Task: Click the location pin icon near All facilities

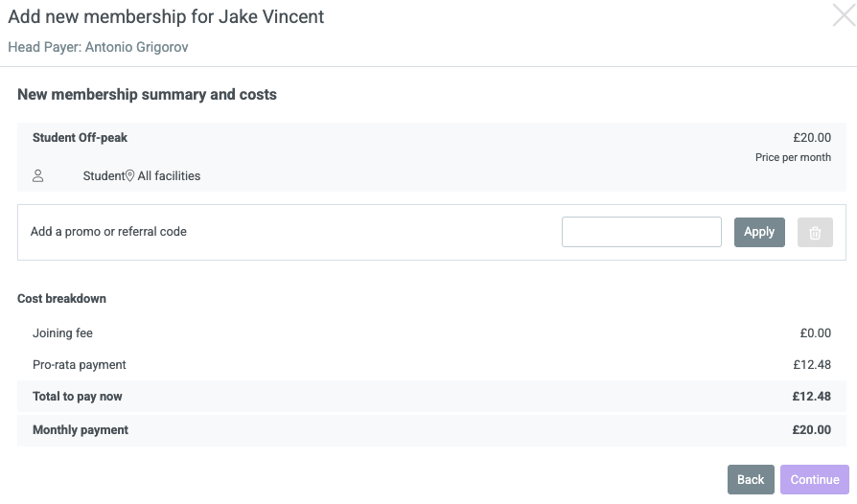Action: pyautogui.click(x=129, y=176)
